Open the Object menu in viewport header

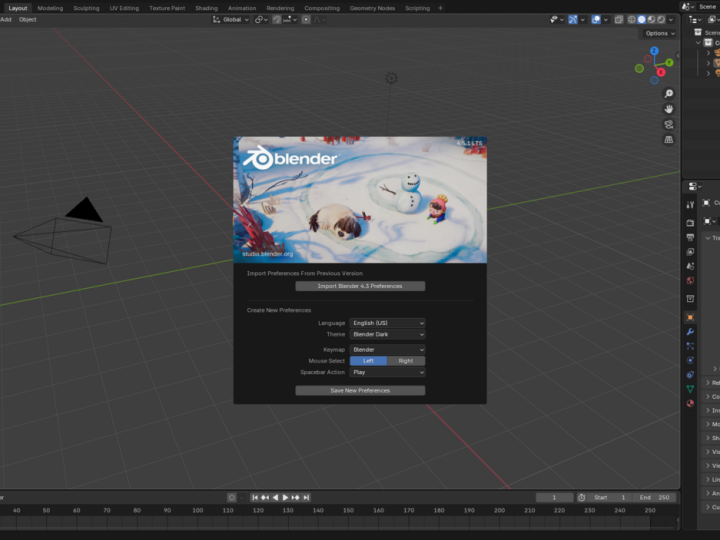coord(28,20)
